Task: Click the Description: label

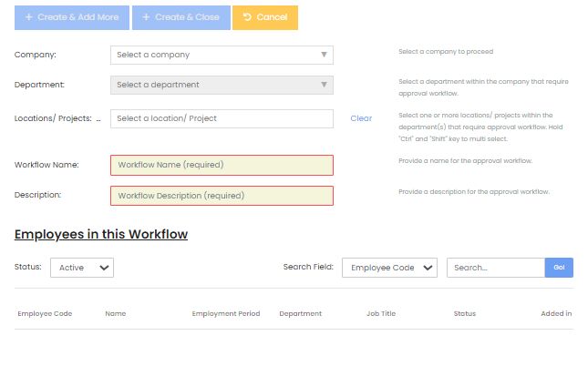Action: [x=37, y=195]
